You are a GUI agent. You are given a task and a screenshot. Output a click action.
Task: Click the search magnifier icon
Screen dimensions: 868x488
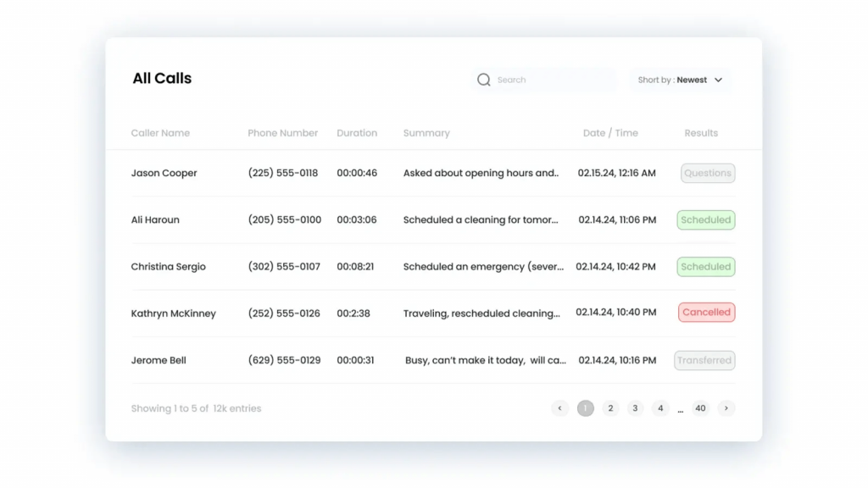(x=483, y=79)
